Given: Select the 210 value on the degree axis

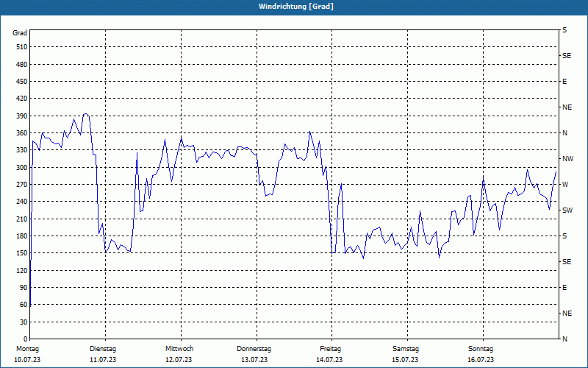Looking at the screenshot, I should [x=22, y=219].
